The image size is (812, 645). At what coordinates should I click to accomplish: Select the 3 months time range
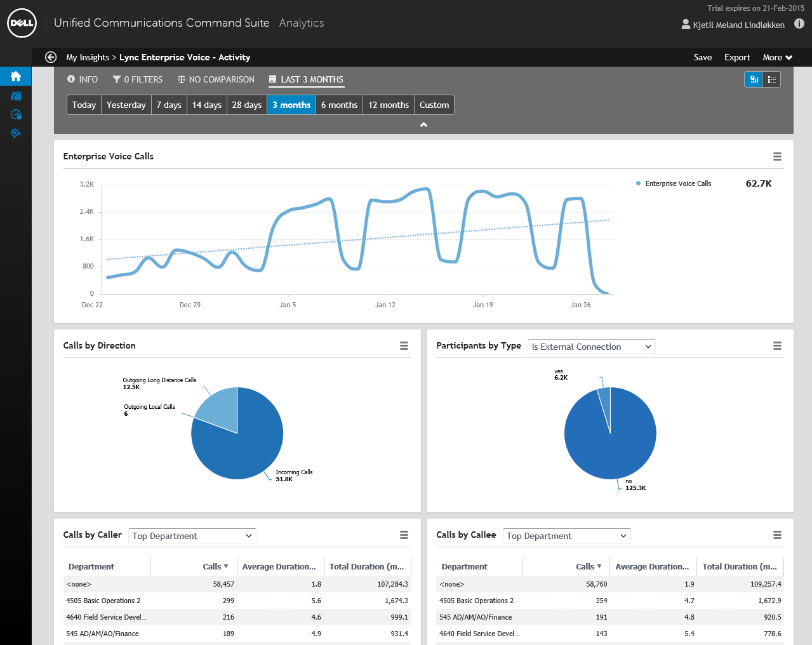(291, 105)
